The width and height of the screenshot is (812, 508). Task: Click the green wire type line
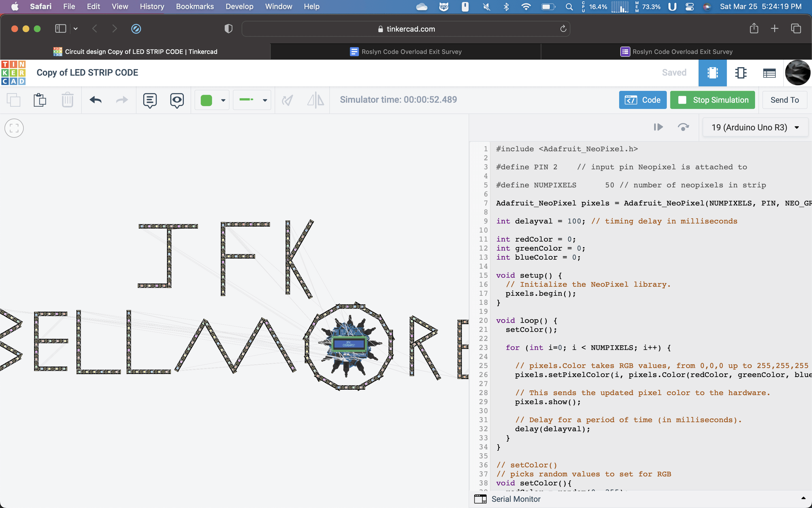pos(246,100)
